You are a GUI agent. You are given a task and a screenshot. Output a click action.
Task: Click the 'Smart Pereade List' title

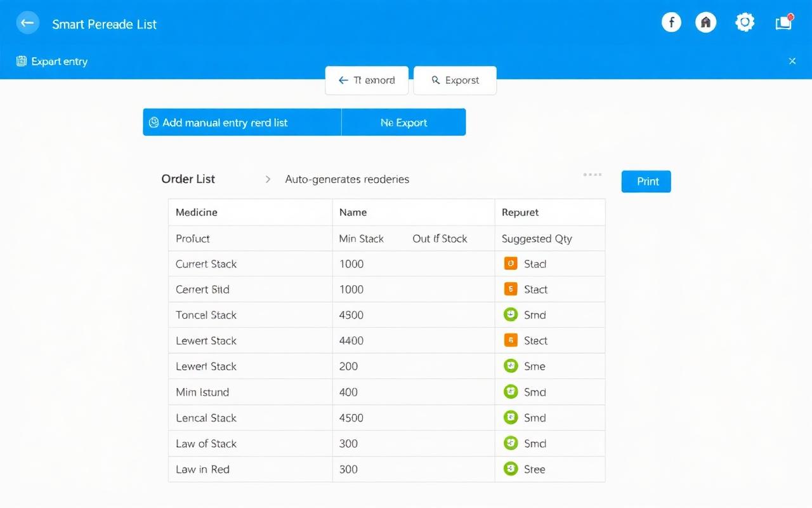(105, 24)
